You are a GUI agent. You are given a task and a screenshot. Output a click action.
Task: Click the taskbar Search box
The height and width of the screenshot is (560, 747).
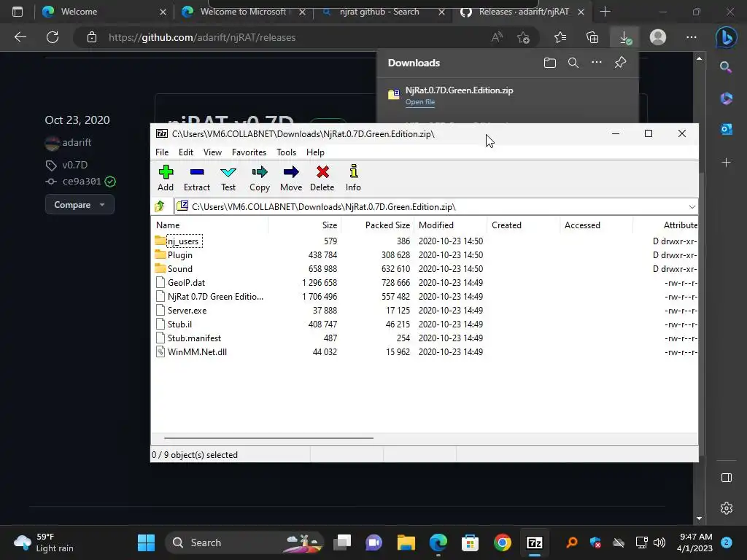pyautogui.click(x=244, y=542)
